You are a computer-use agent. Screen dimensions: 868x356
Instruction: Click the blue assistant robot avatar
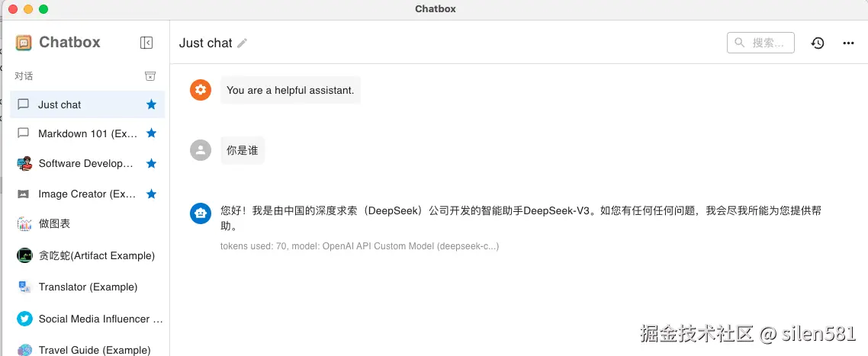coord(201,213)
